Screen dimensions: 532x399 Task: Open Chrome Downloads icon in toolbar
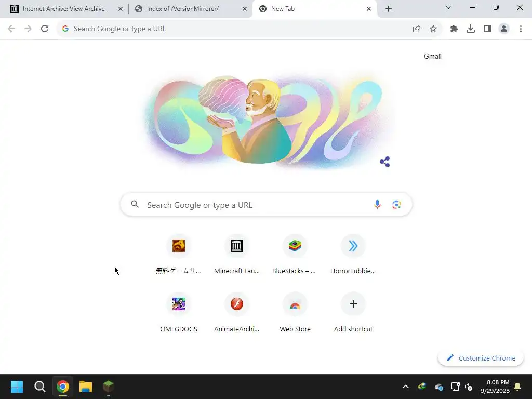click(x=471, y=29)
